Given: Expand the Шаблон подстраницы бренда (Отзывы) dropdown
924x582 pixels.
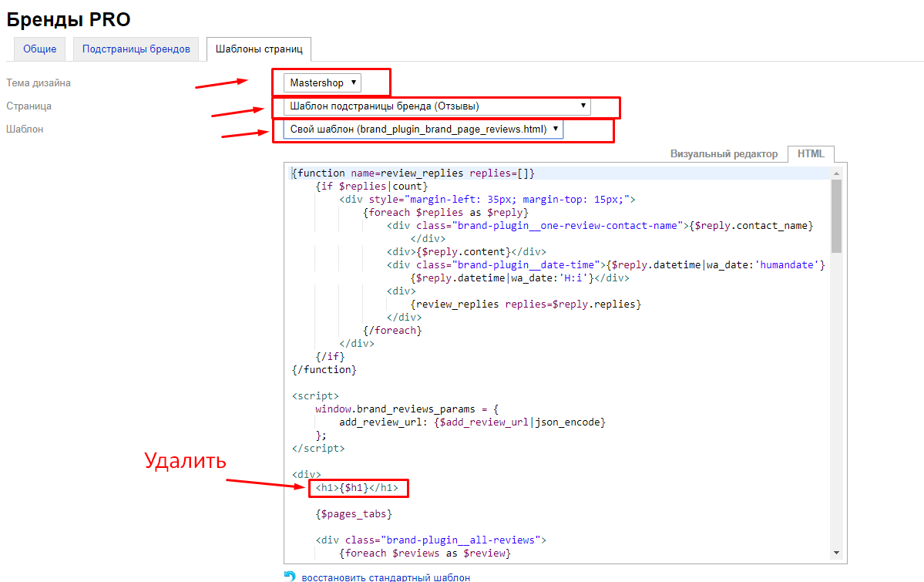Looking at the screenshot, I should [x=437, y=106].
